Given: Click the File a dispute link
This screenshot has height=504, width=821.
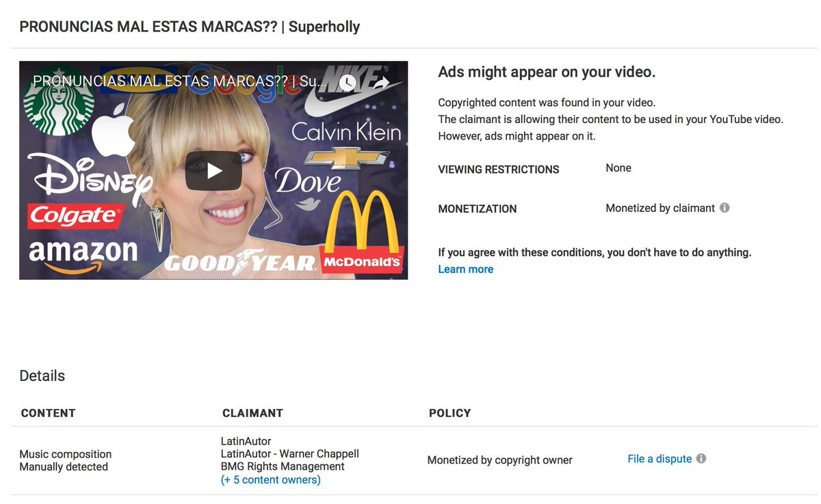Looking at the screenshot, I should [660, 459].
